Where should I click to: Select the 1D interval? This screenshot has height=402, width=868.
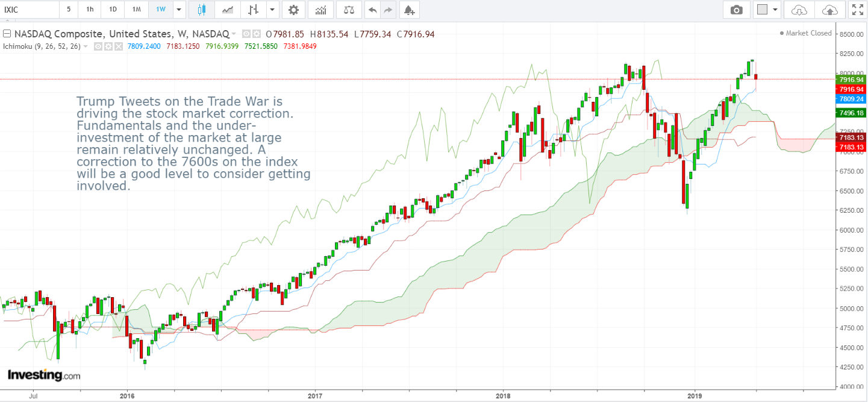coord(113,10)
